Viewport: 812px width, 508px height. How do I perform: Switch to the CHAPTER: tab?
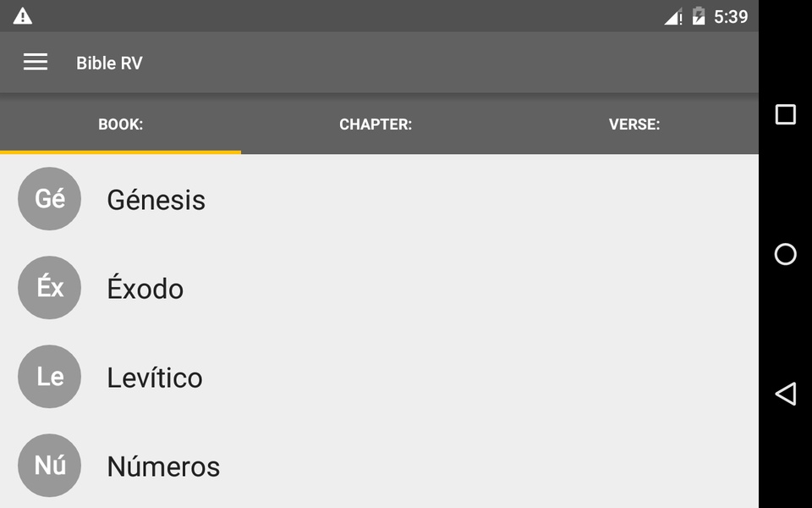376,124
